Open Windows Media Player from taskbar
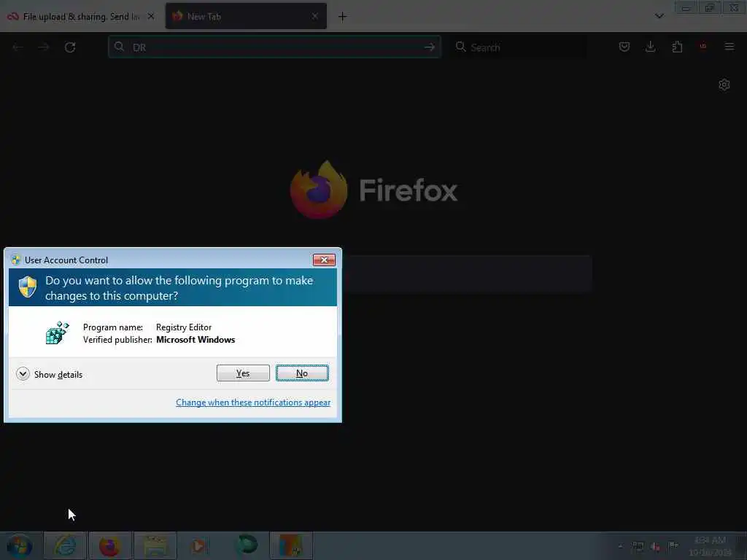 (200, 545)
